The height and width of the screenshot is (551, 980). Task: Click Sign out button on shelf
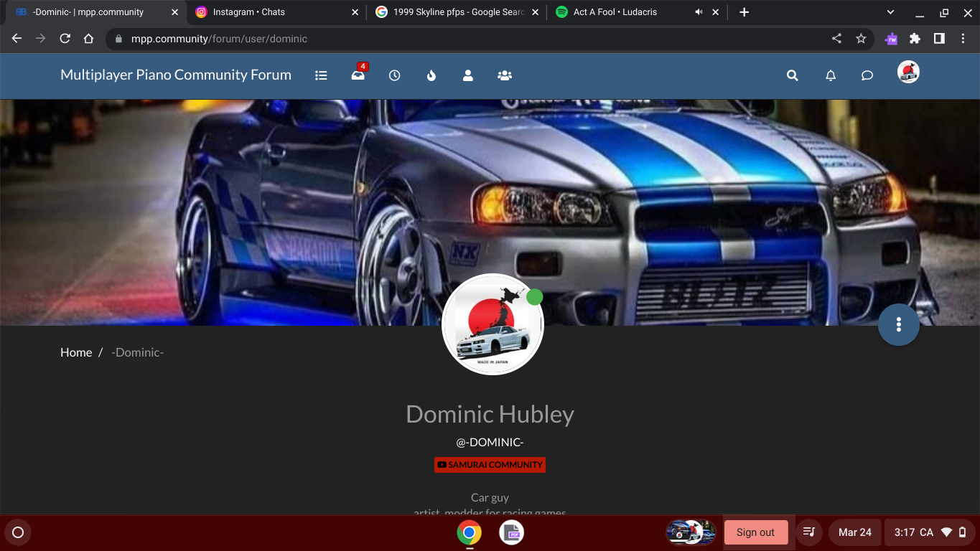click(755, 532)
